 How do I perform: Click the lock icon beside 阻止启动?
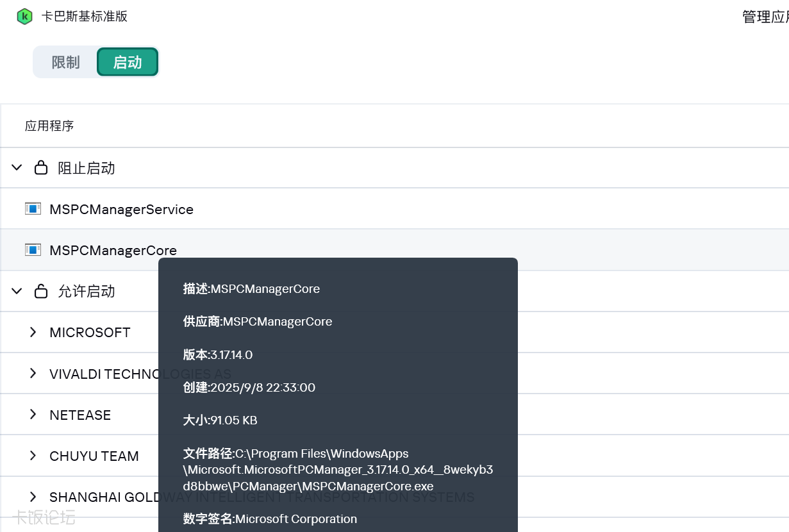click(x=41, y=168)
